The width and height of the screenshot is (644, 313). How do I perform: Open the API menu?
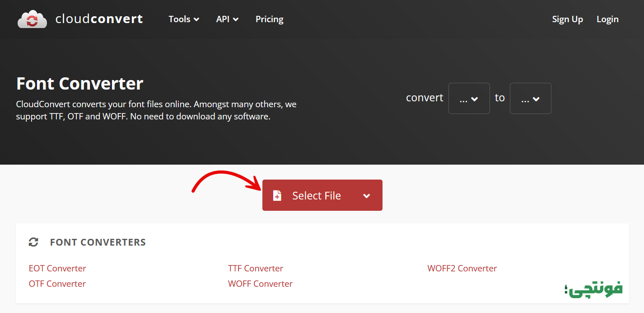(x=227, y=19)
